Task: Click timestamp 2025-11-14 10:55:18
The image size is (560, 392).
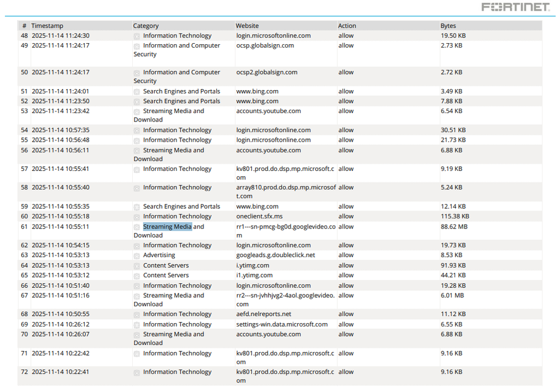Action: tap(61, 216)
